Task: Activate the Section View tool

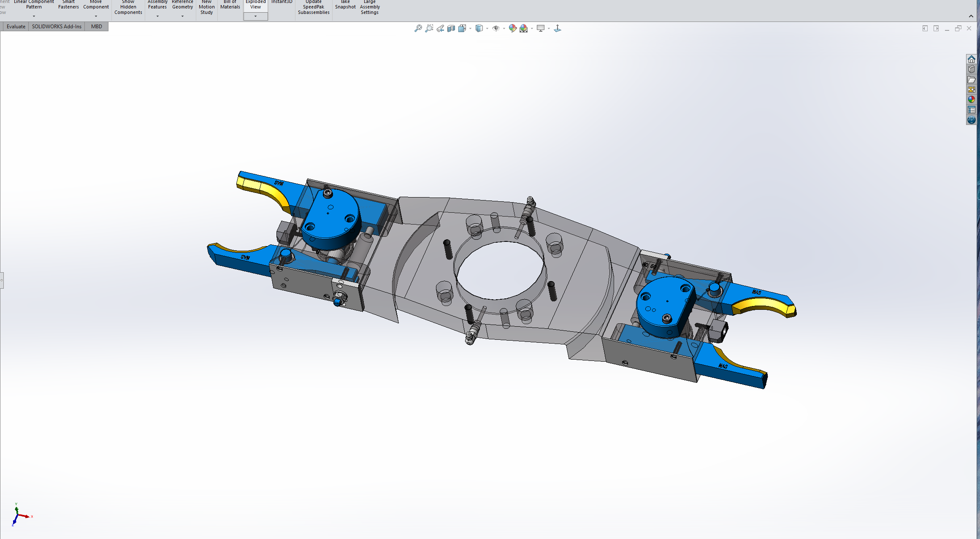Action: (451, 28)
